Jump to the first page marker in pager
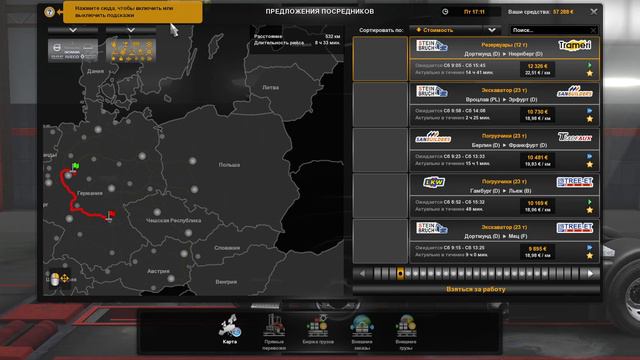640x360 pixels. click(x=377, y=274)
